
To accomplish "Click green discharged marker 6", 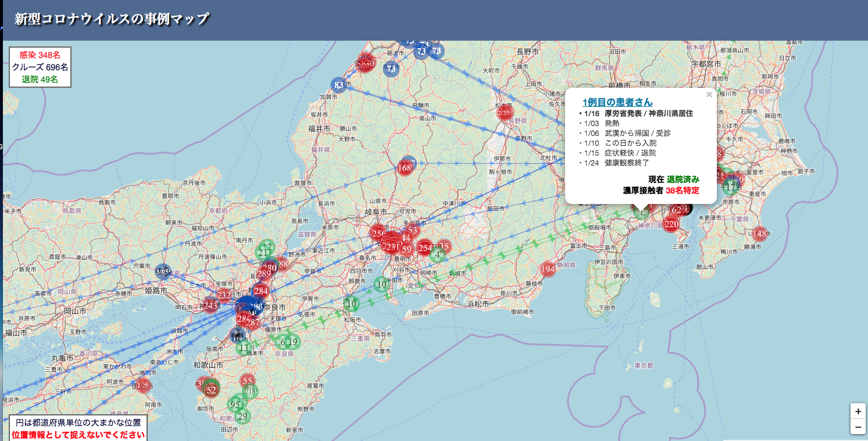I will pyautogui.click(x=283, y=342).
